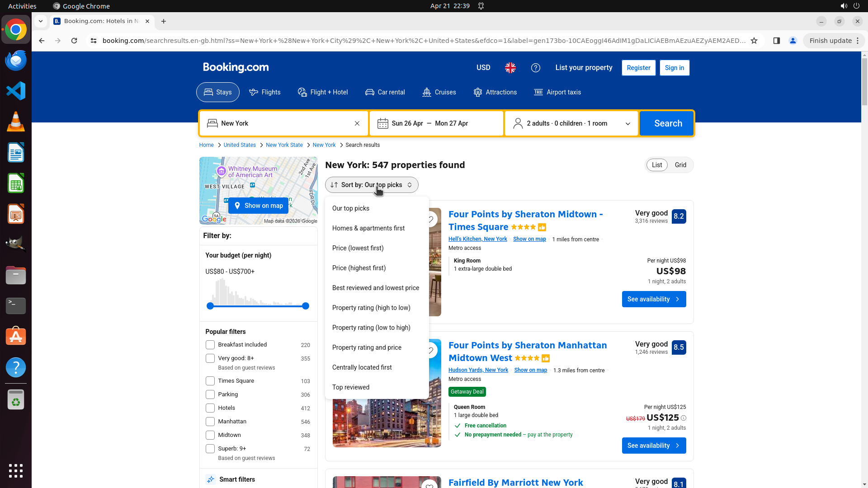Enable the Parking filter checkbox
868x488 pixels.
[x=210, y=394]
